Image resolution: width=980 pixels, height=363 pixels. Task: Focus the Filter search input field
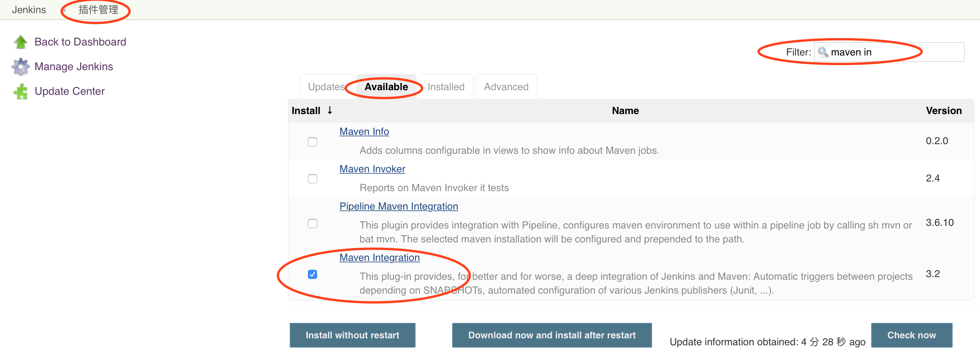pos(889,52)
